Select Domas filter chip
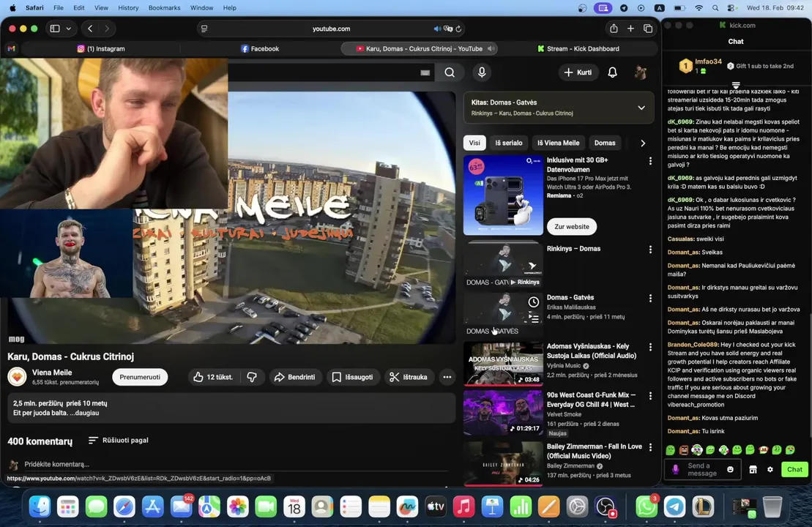This screenshot has height=527, width=812. pos(605,143)
